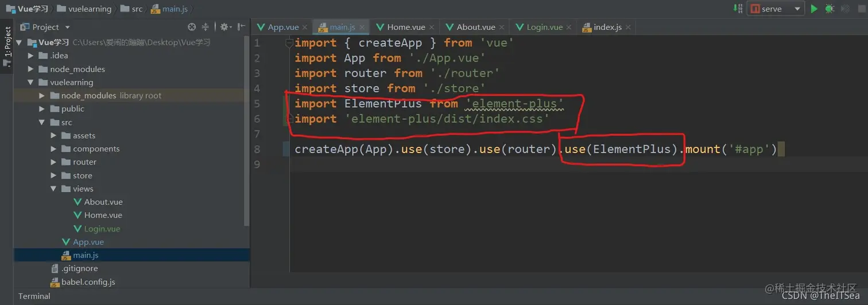The height and width of the screenshot is (305, 868).
Task: Select About.vue in the project tree
Action: click(x=103, y=202)
